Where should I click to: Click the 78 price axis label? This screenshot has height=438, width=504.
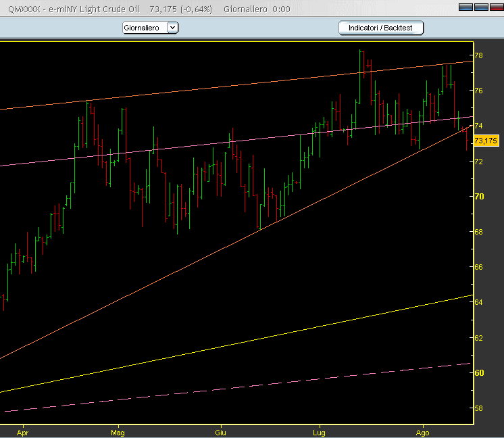pyautogui.click(x=478, y=55)
